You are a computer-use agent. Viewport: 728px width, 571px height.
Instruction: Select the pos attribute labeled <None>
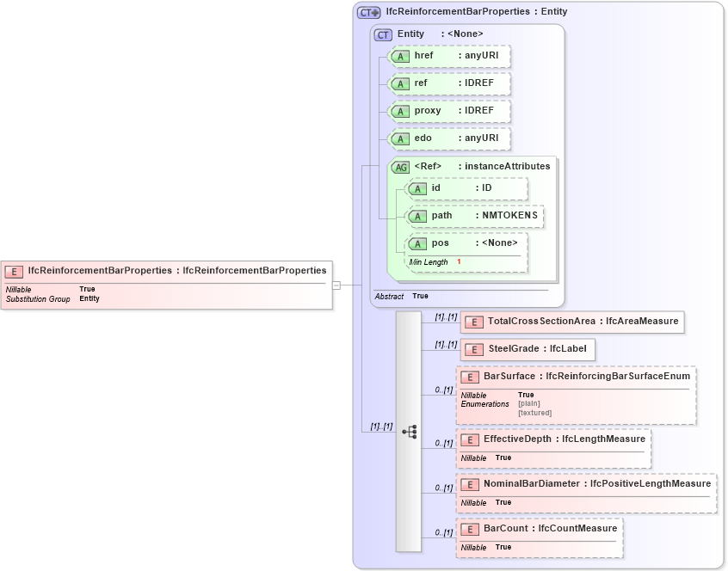(x=416, y=243)
